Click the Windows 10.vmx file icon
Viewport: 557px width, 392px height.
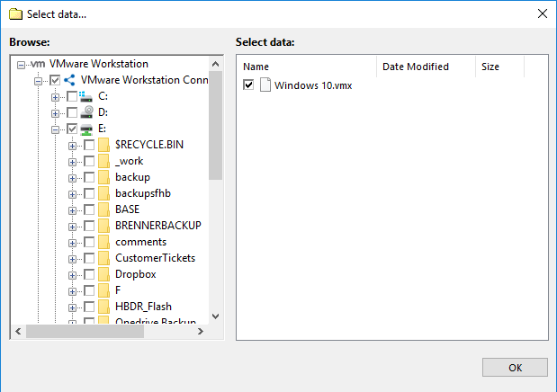coord(265,85)
